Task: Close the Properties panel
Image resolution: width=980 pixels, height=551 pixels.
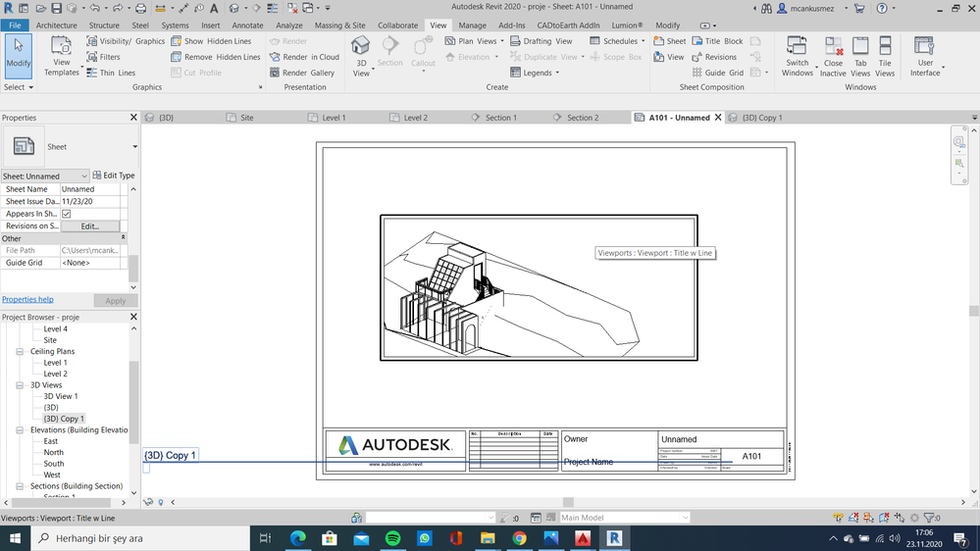Action: tap(133, 118)
